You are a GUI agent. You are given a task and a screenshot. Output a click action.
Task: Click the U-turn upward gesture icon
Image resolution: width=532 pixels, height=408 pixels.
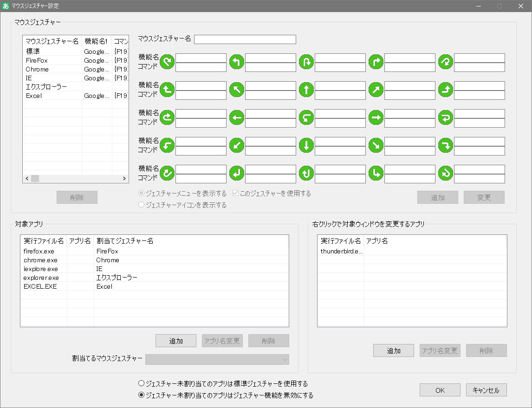(306, 173)
